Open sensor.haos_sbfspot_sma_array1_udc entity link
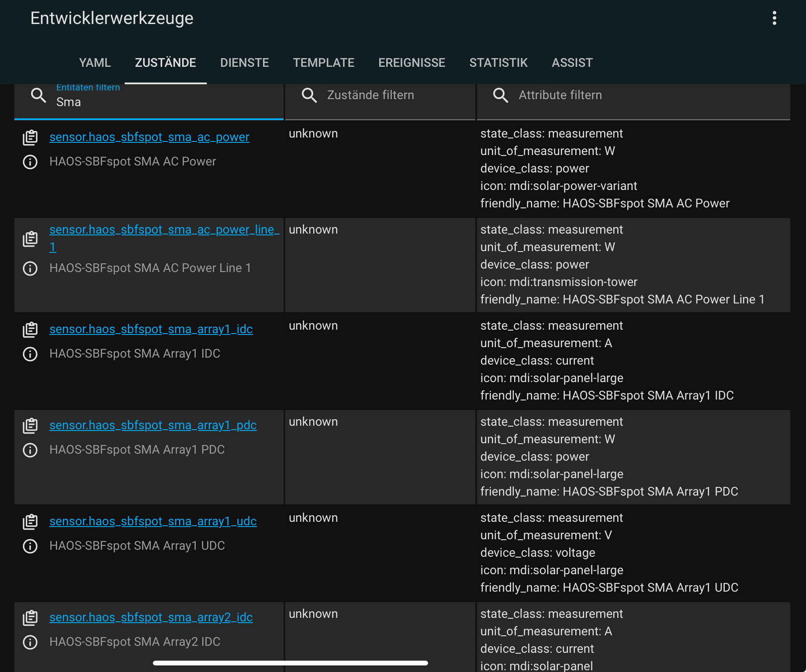The height and width of the screenshot is (672, 806). (152, 521)
